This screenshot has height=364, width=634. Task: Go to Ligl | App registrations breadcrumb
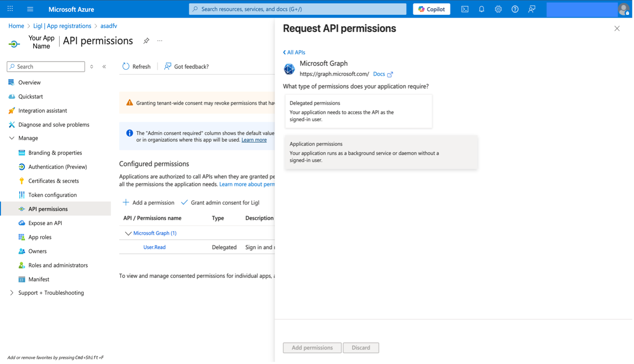pyautogui.click(x=62, y=26)
